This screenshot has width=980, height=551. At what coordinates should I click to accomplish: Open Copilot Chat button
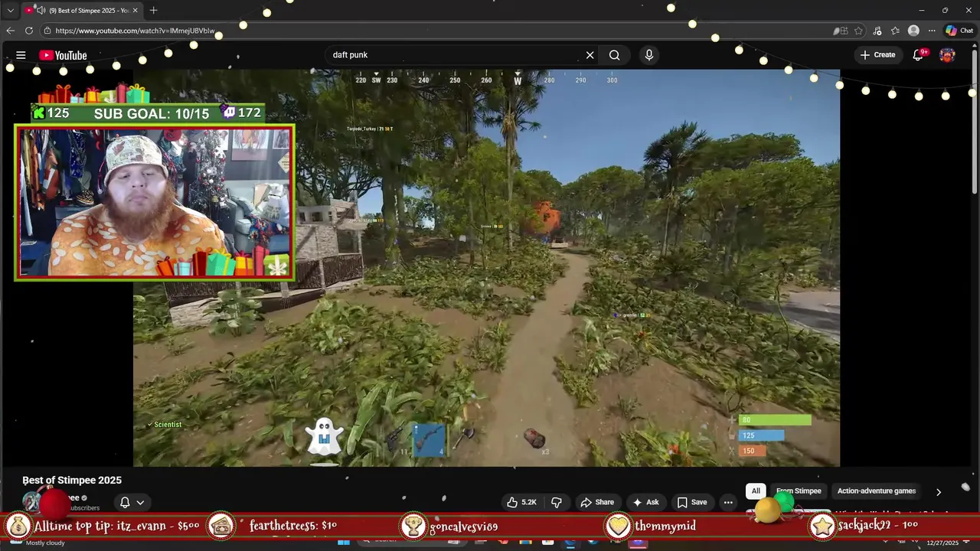[959, 31]
